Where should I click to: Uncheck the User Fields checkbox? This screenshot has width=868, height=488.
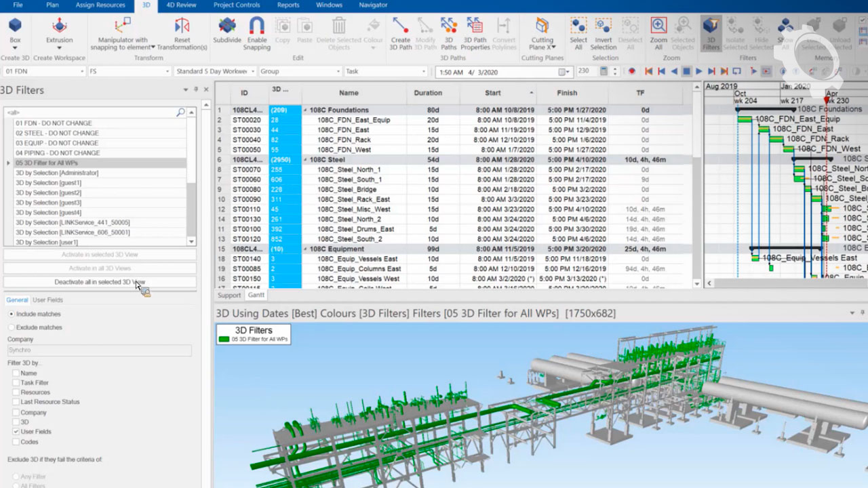(16, 432)
